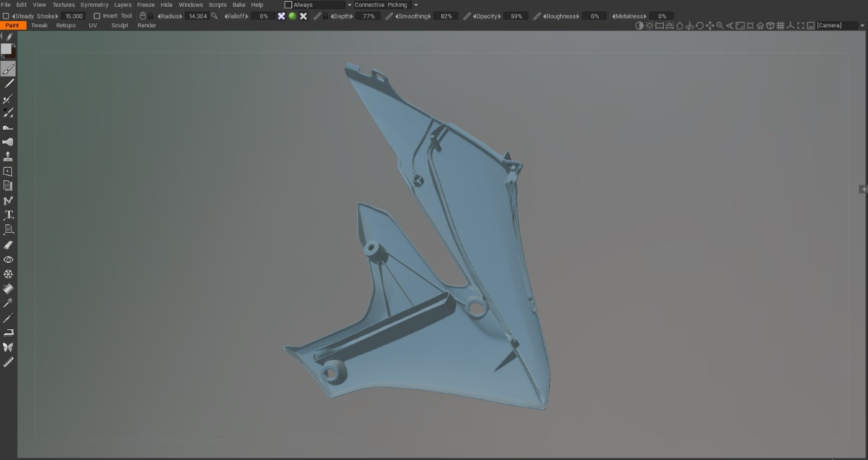
Task: Click the Freeze snowflake tool
Action: pyautogui.click(x=8, y=274)
